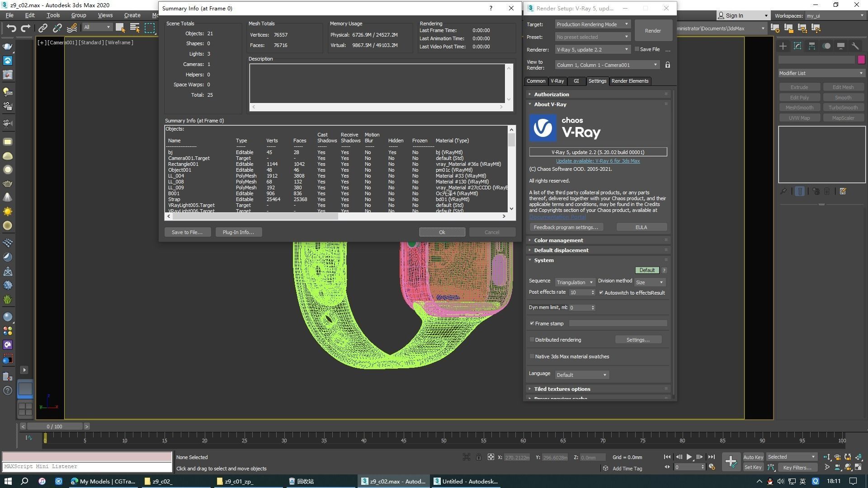
Task: Open the Utilities wrench panel icon
Action: 855,46
